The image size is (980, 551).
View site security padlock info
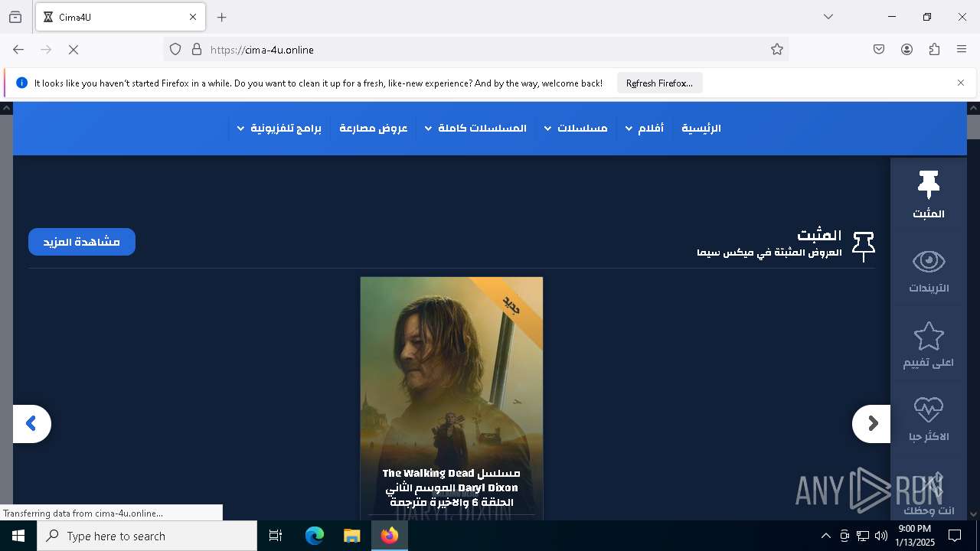pyautogui.click(x=197, y=50)
